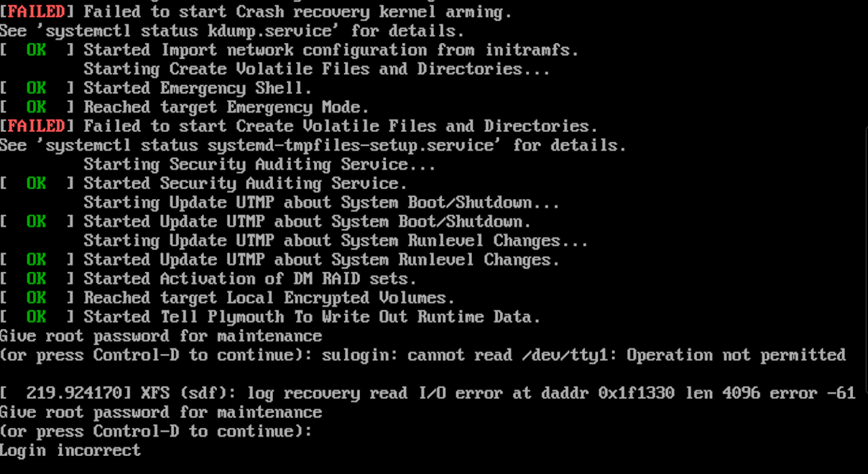Click the green OK beside Started Emergency Shell

click(36, 88)
